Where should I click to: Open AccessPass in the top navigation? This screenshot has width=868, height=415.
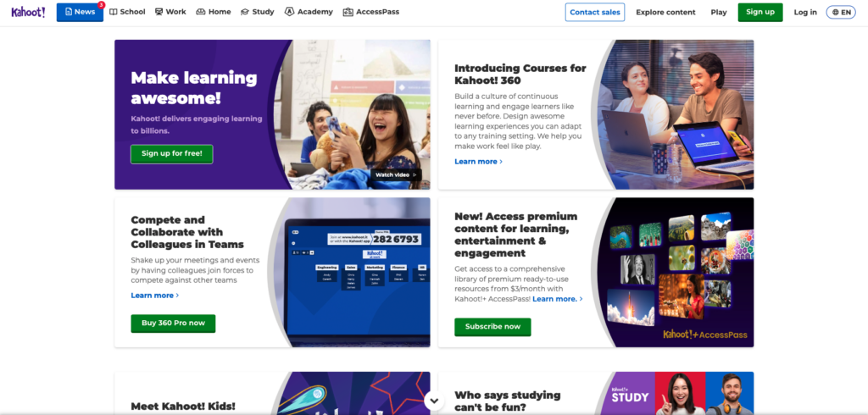coord(371,12)
